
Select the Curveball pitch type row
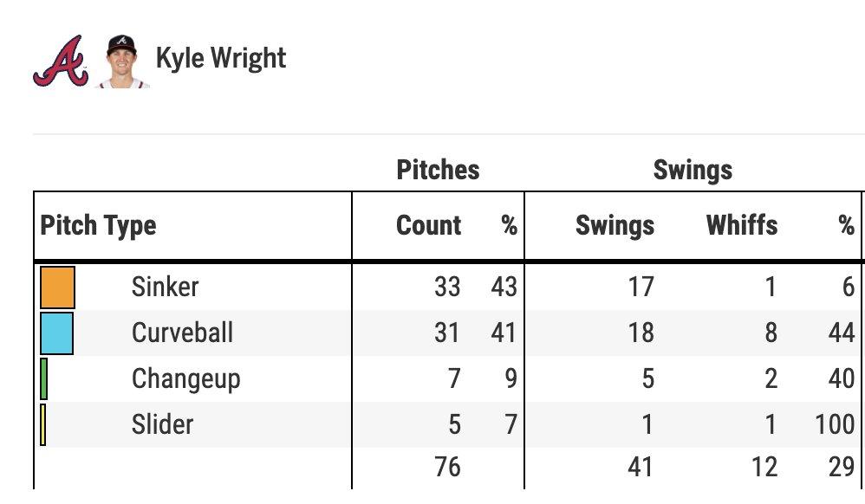point(182,333)
